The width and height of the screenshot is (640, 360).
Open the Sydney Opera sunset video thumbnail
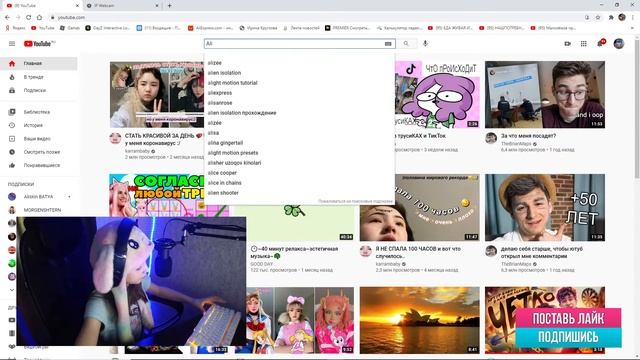point(420,320)
